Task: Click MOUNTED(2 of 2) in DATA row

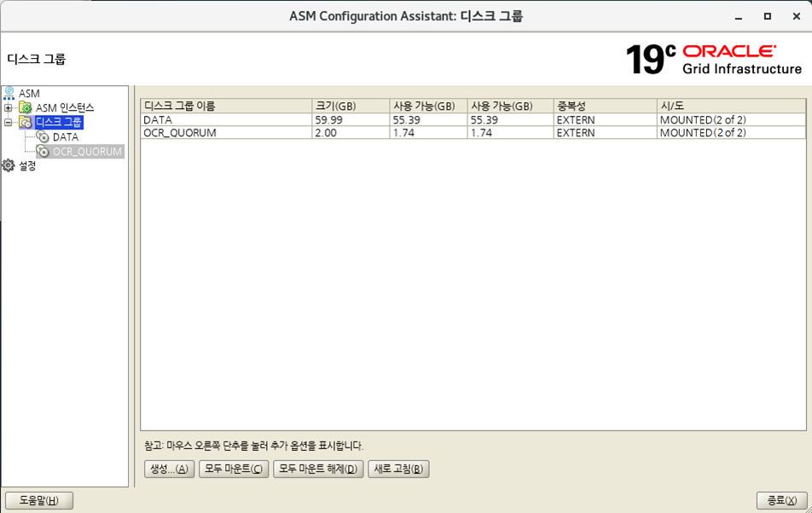Action: [x=703, y=119]
